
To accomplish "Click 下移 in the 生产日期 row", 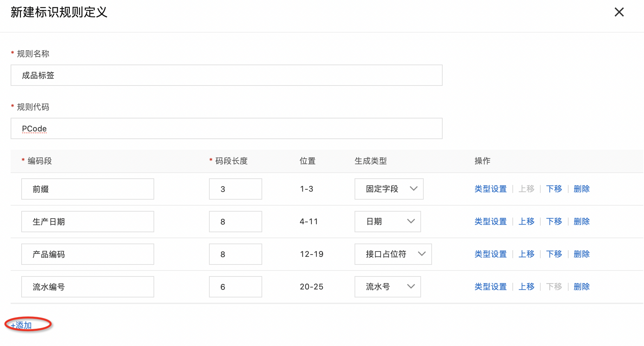I will point(554,222).
